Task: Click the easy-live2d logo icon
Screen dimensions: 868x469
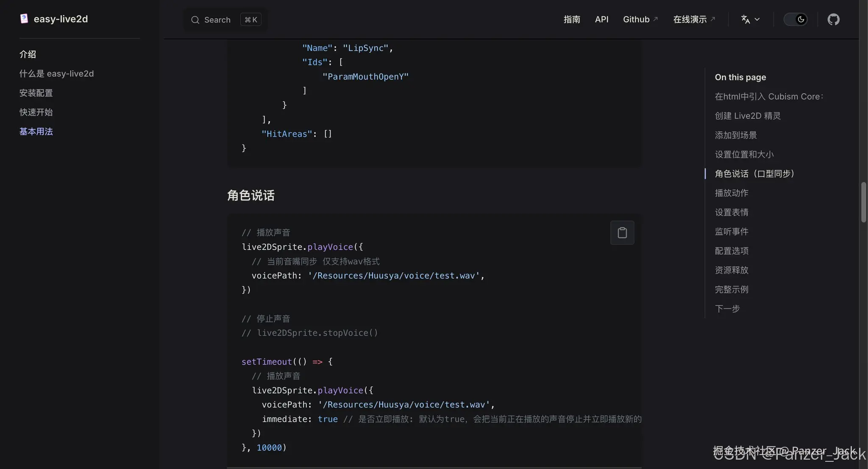Action: tap(24, 19)
